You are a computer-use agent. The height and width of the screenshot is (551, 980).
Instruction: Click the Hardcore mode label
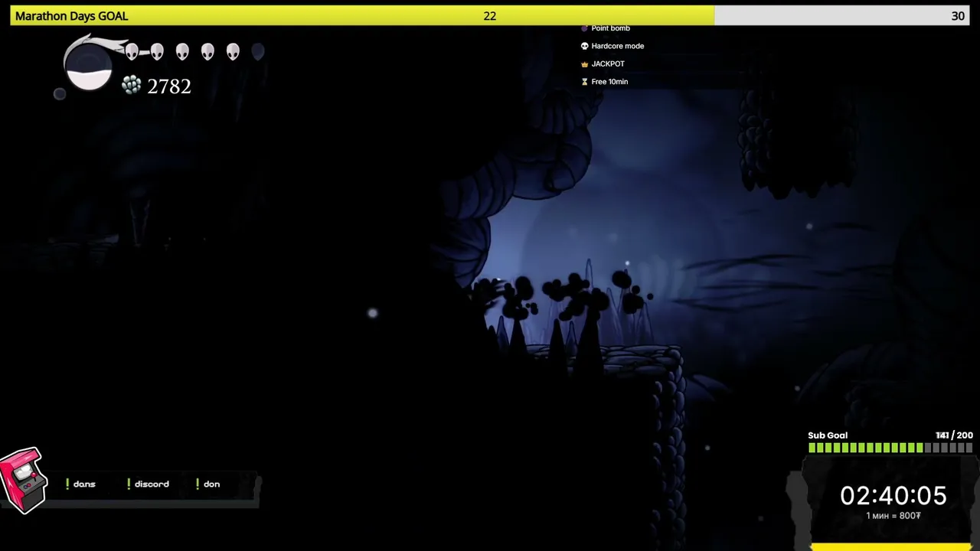tap(618, 46)
